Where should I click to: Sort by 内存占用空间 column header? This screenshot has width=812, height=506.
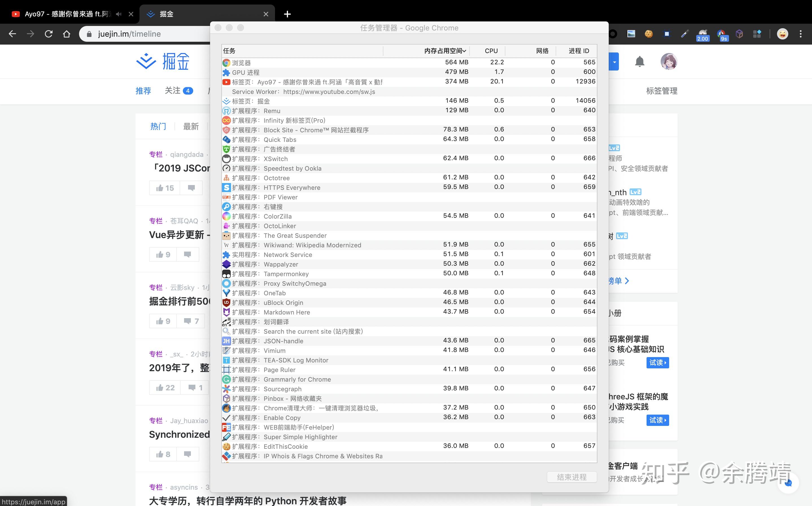[445, 51]
